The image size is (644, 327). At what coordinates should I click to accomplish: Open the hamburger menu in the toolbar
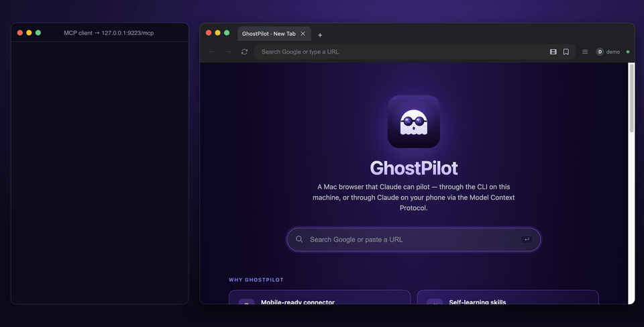tap(585, 52)
